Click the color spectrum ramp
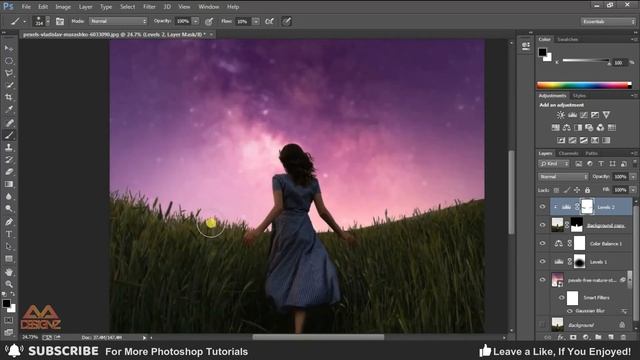This screenshot has height=360, width=640. [584, 85]
